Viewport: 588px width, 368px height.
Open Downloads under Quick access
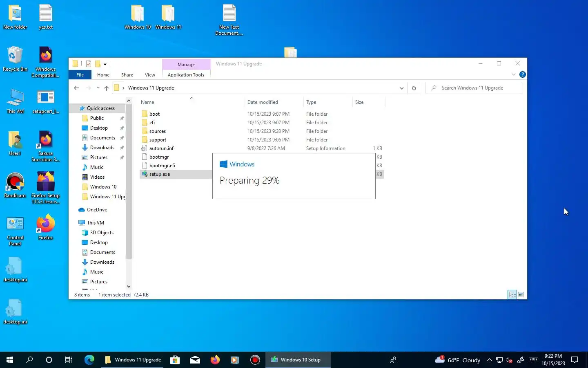[102, 148]
